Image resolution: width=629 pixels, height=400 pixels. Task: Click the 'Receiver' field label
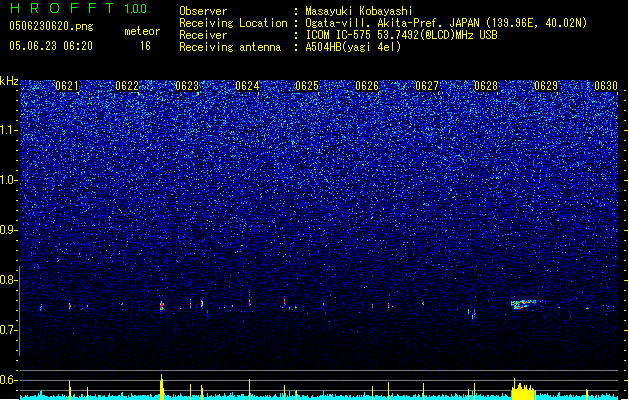tap(203, 35)
